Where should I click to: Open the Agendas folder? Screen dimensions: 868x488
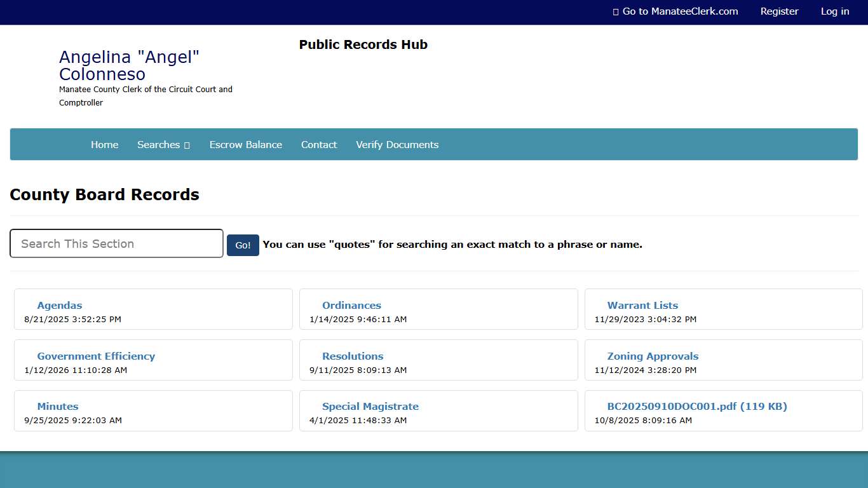point(59,306)
